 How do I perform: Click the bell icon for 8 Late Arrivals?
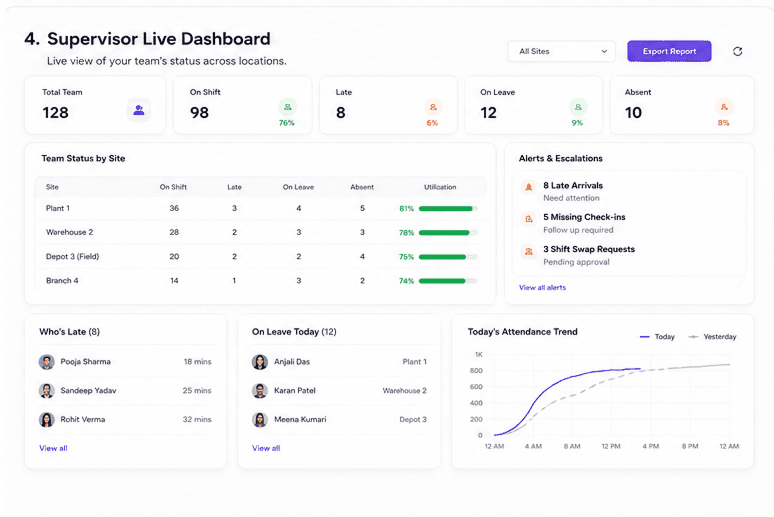(529, 187)
